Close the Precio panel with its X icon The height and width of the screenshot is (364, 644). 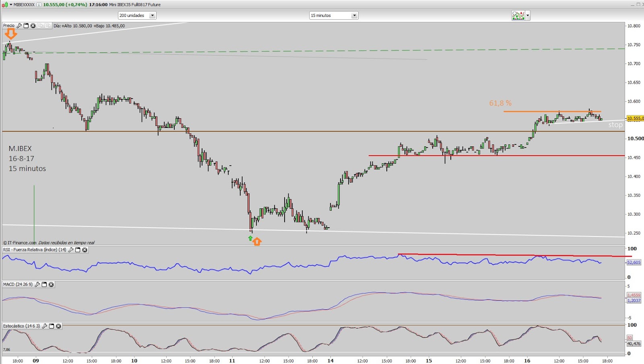33,25
